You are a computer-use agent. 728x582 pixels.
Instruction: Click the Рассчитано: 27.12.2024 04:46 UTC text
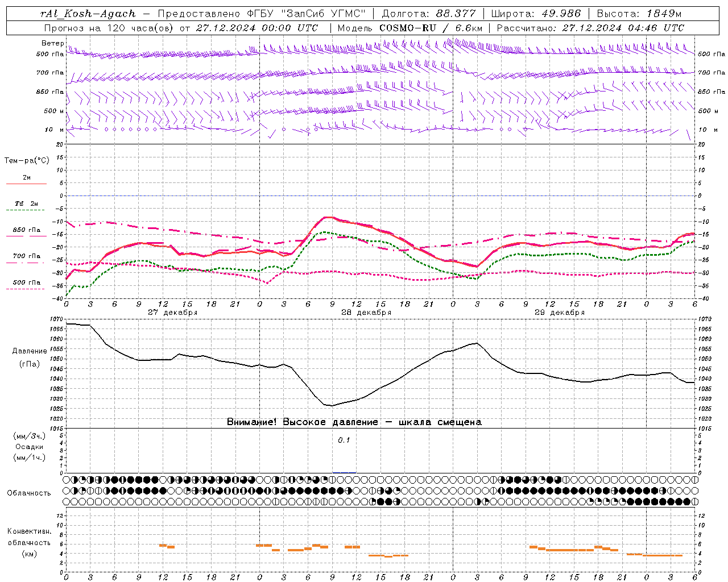click(x=591, y=27)
